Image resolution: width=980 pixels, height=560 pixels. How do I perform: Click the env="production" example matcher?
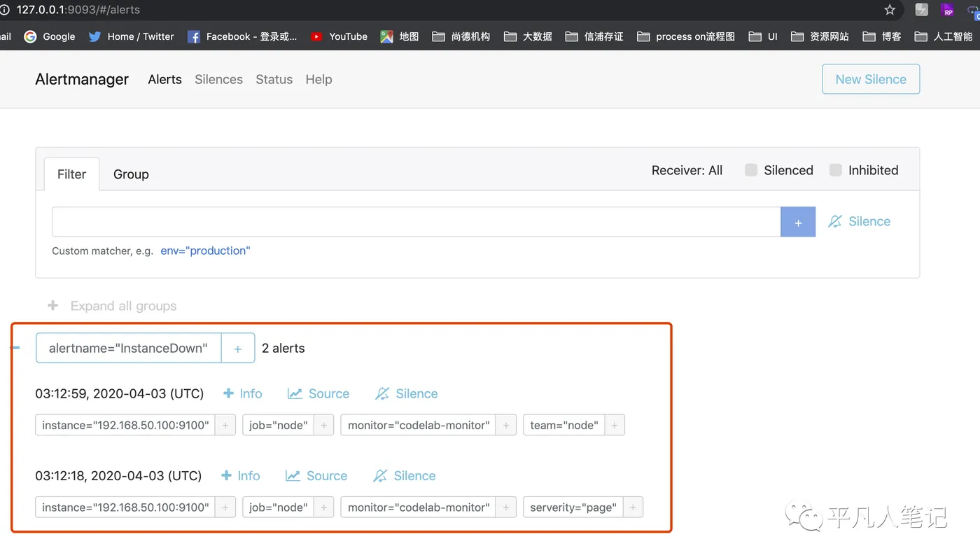[205, 251]
